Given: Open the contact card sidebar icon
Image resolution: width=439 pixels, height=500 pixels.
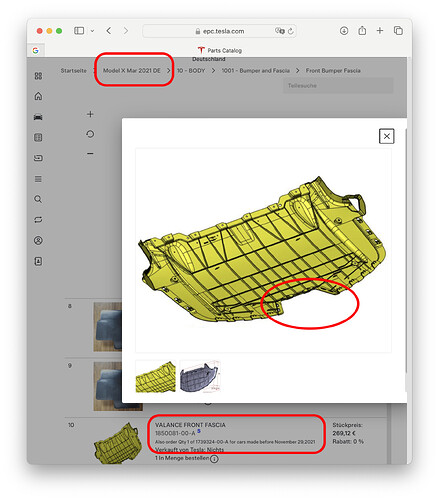Looking at the screenshot, I should pyautogui.click(x=38, y=261).
